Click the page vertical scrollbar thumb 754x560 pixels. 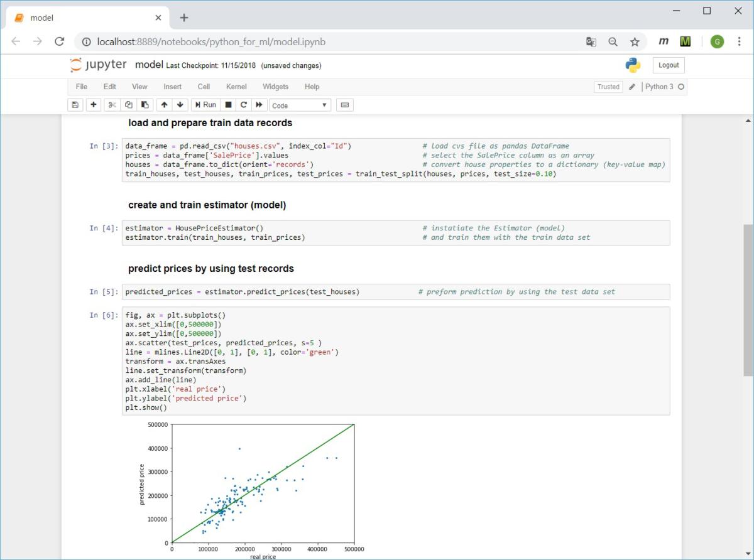point(748,300)
